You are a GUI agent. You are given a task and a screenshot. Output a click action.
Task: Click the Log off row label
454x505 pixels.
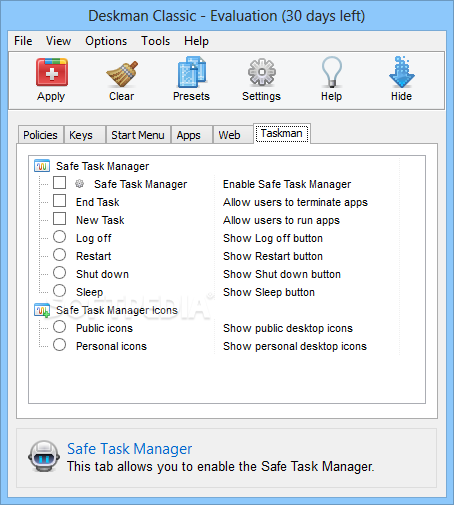(x=94, y=238)
